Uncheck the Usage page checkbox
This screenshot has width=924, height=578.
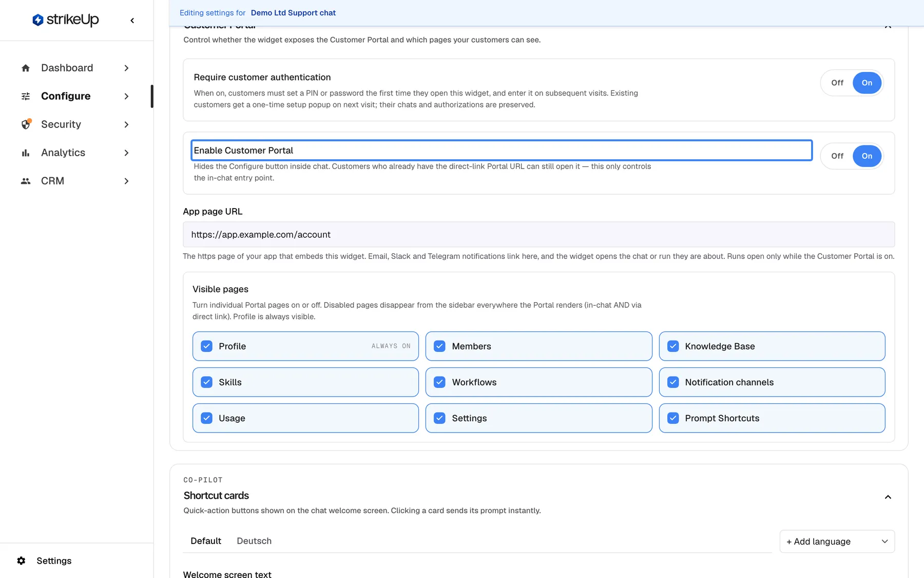pos(206,418)
